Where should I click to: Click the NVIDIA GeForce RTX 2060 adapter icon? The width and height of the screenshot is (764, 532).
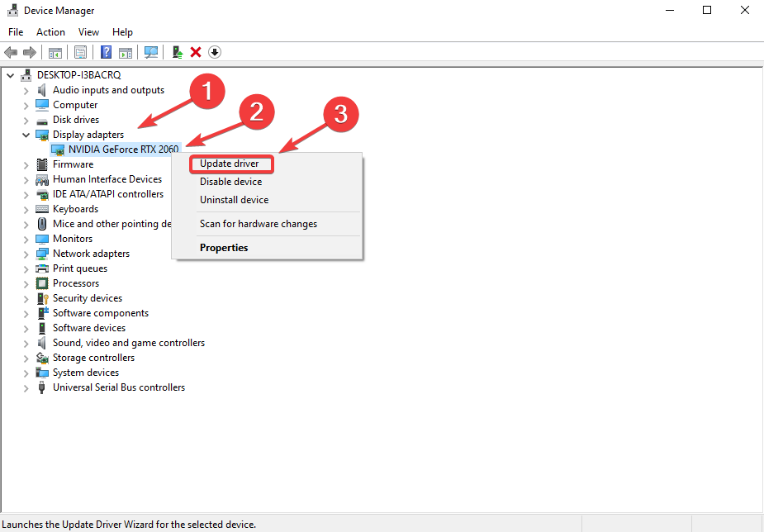[58, 150]
